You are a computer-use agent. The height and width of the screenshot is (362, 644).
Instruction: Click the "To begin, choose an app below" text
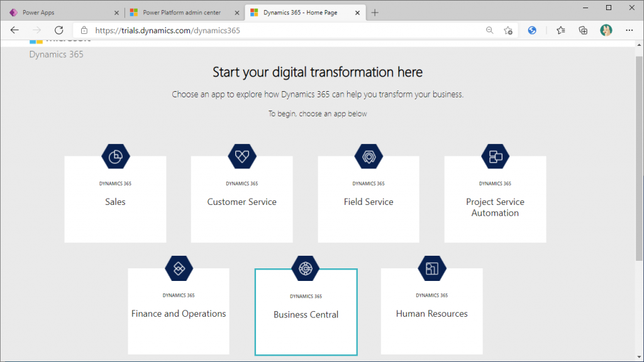pos(318,114)
